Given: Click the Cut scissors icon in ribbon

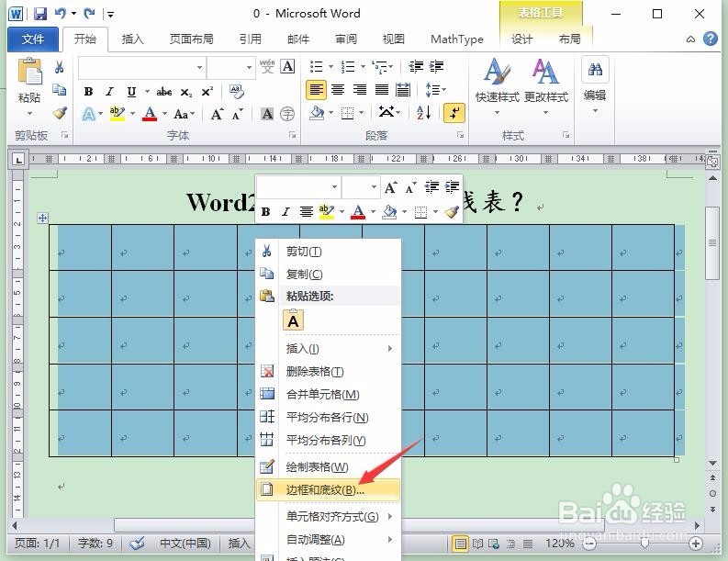Looking at the screenshot, I should pos(59,67).
